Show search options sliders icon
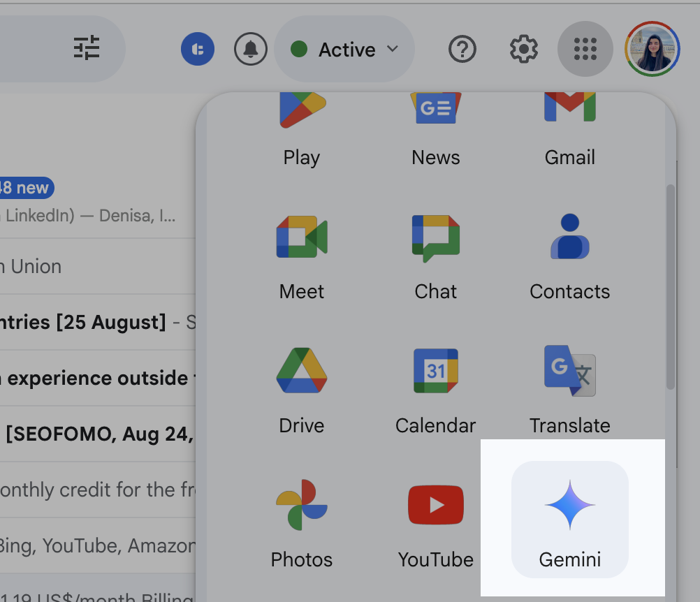This screenshot has width=700, height=602. pyautogui.click(x=87, y=47)
